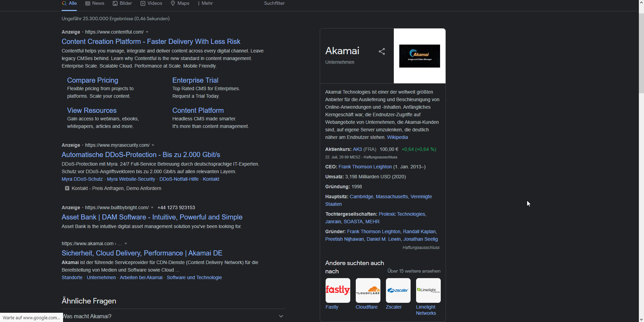
Task: Open the Akamai logo image
Action: 420,56
